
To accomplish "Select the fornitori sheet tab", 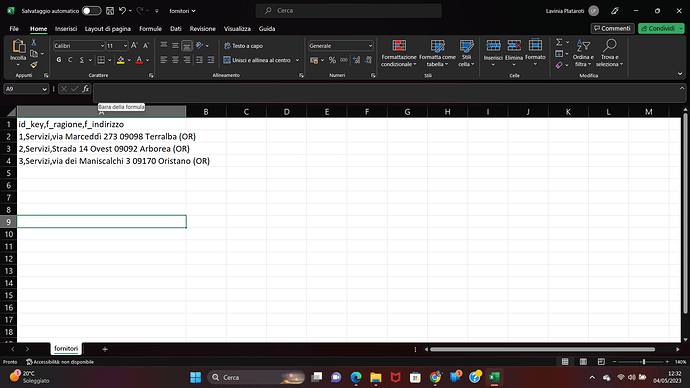I will click(66, 348).
